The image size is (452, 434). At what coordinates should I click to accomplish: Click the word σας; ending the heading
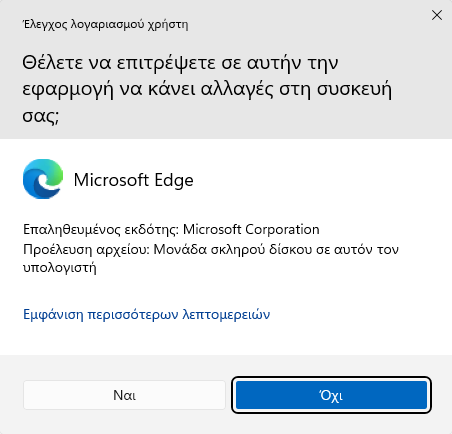pos(41,115)
